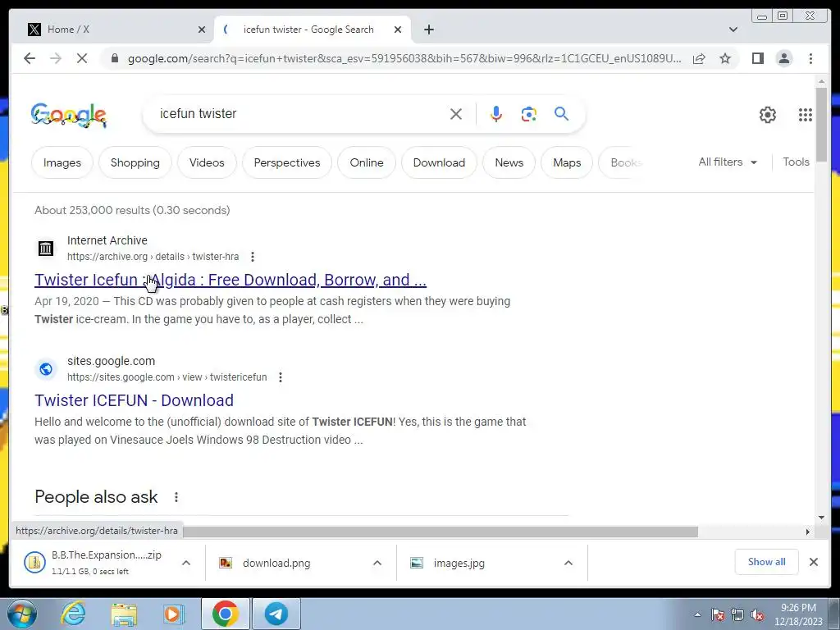The width and height of the screenshot is (840, 630).
Task: Filter results by News
Action: (x=509, y=162)
